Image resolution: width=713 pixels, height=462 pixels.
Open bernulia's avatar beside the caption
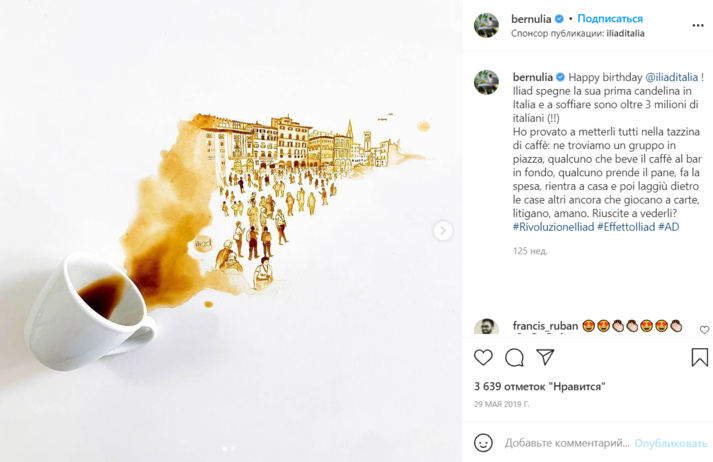point(486,82)
